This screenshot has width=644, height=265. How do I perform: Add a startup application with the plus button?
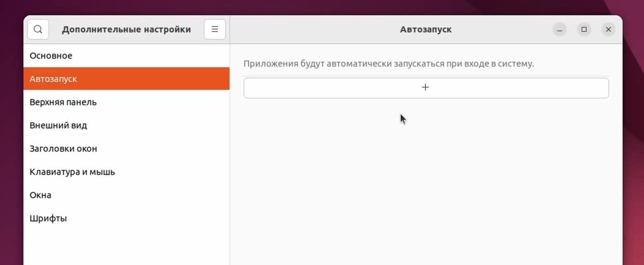(426, 88)
